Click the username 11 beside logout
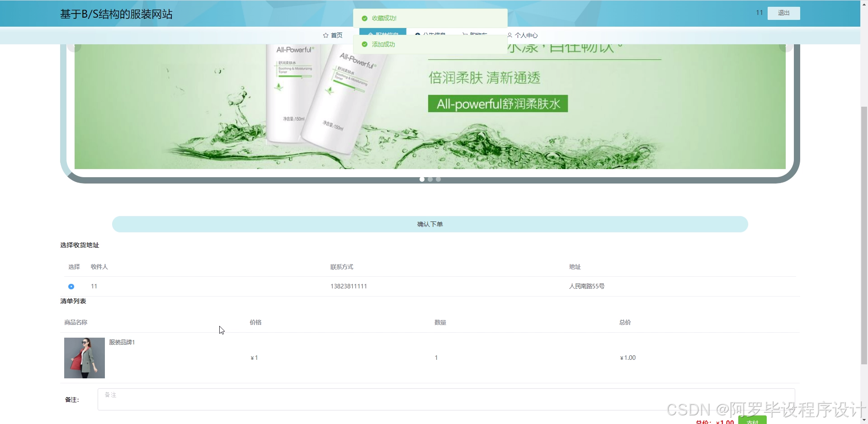 coord(759,13)
